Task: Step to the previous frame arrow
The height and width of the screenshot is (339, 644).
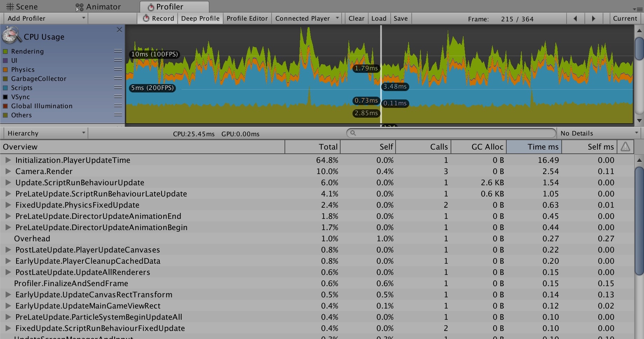Action: point(575,19)
